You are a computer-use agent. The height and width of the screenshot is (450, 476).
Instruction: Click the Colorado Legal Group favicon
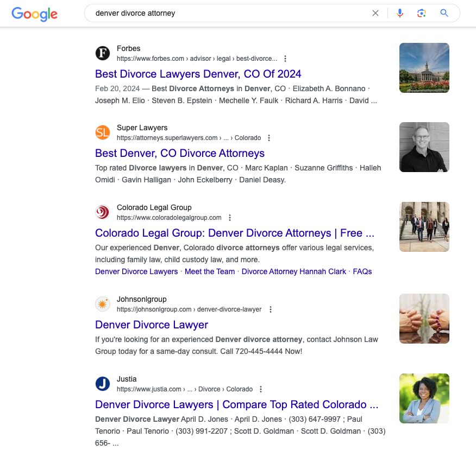click(103, 212)
